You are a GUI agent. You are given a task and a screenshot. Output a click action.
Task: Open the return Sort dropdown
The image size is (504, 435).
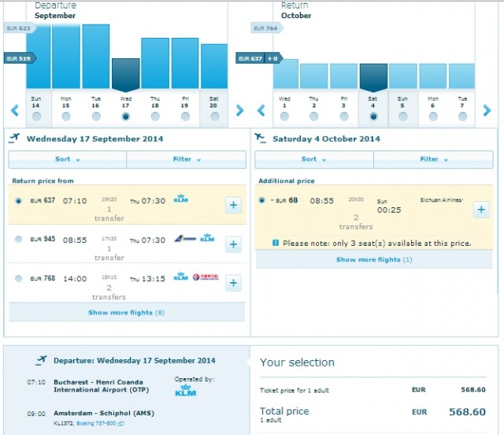313,159
